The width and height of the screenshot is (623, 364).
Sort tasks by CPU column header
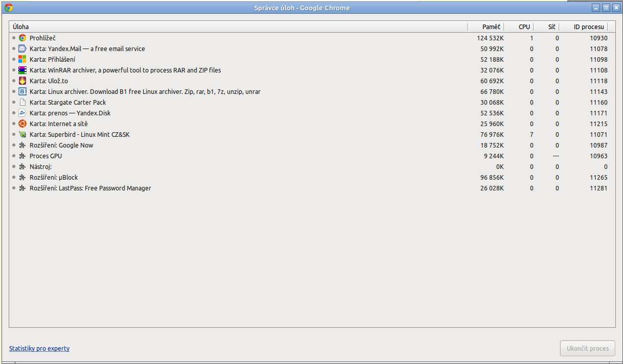pos(524,27)
